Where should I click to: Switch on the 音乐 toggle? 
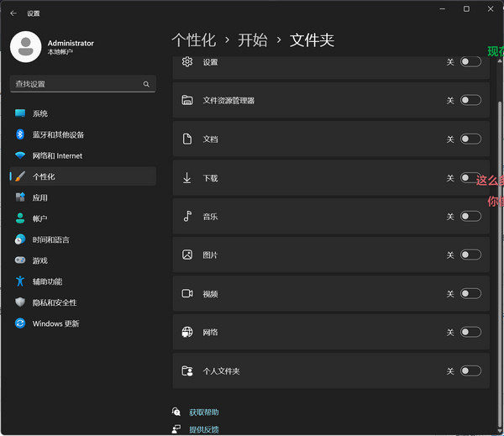tap(470, 216)
